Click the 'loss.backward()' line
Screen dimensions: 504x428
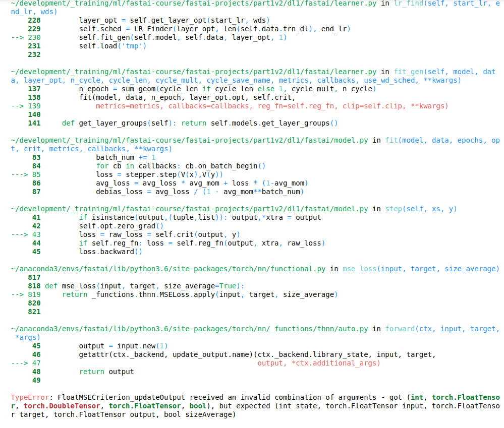tap(110, 252)
